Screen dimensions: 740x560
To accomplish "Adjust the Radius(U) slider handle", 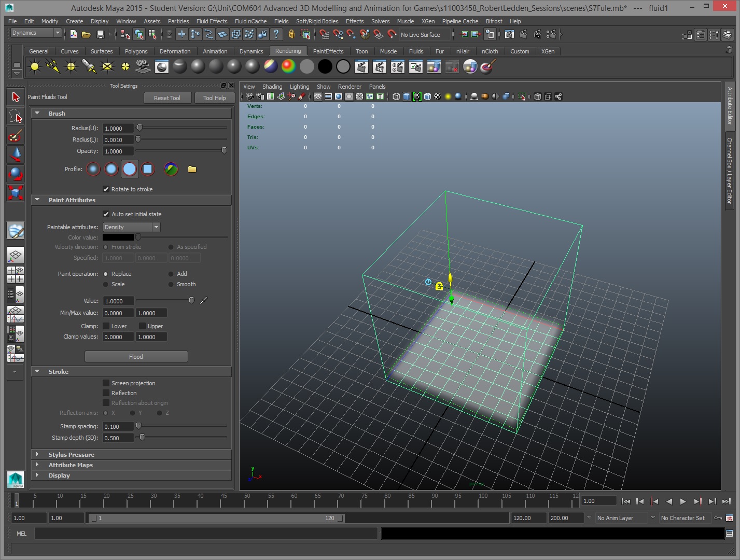I will pos(139,128).
